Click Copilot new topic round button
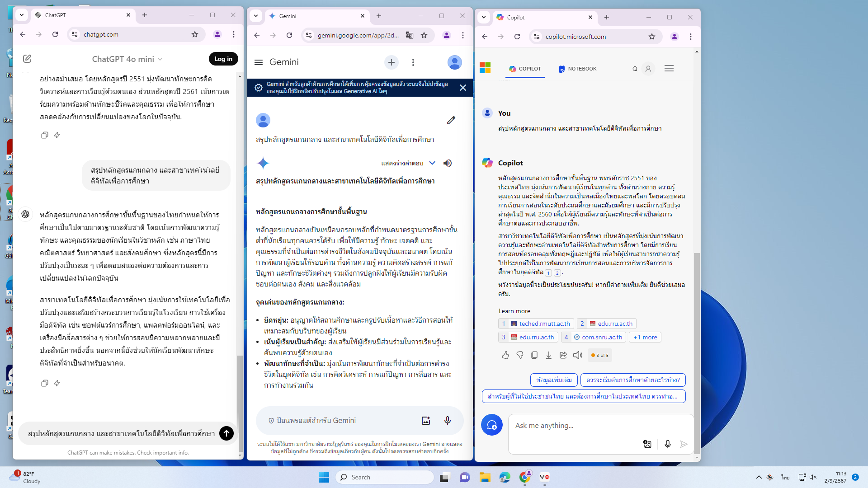Screen dimensions: 868x488 [491, 425]
